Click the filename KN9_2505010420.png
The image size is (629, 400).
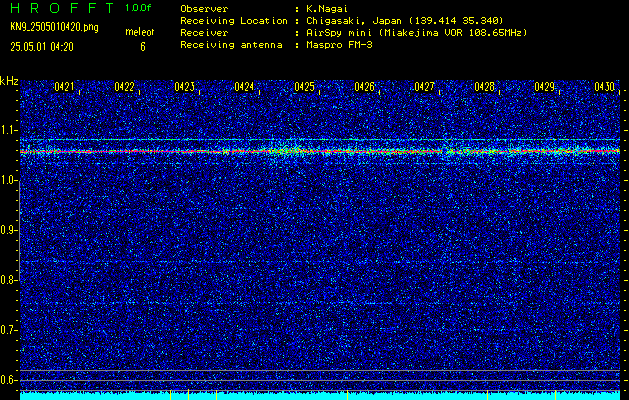click(x=54, y=27)
